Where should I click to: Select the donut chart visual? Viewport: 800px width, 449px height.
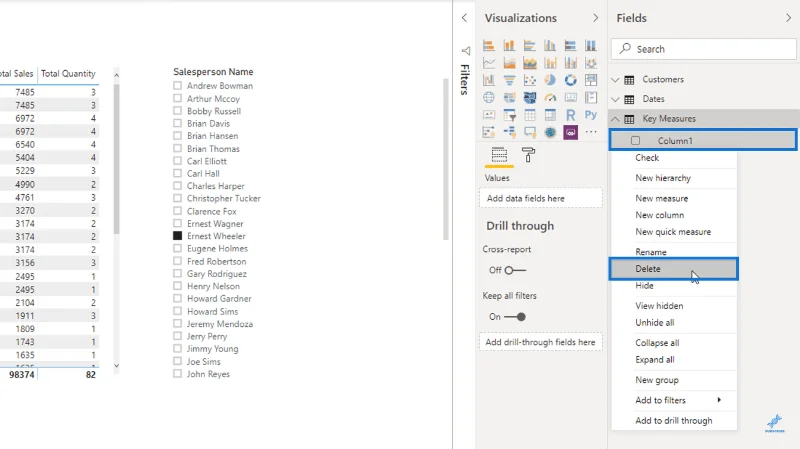[570, 80]
